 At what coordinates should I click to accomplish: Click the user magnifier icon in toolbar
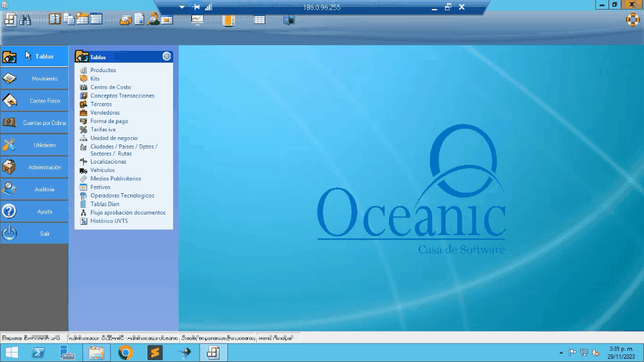pos(153,19)
